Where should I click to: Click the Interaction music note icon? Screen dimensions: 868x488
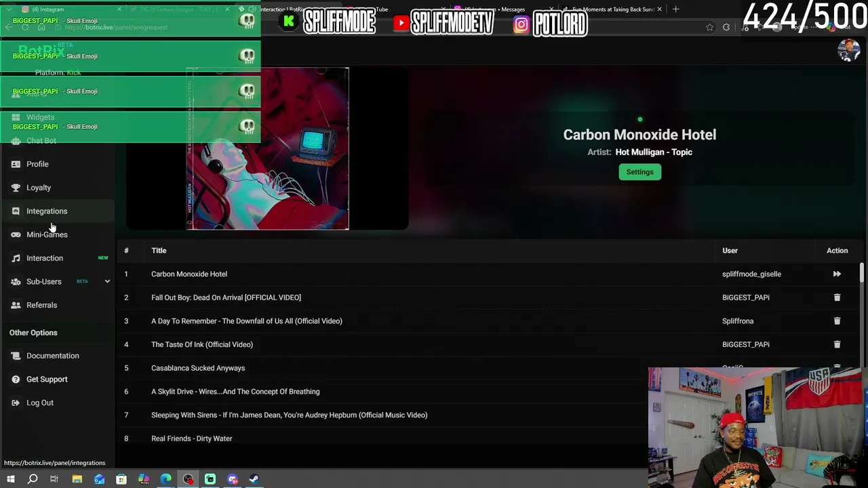pyautogui.click(x=16, y=258)
